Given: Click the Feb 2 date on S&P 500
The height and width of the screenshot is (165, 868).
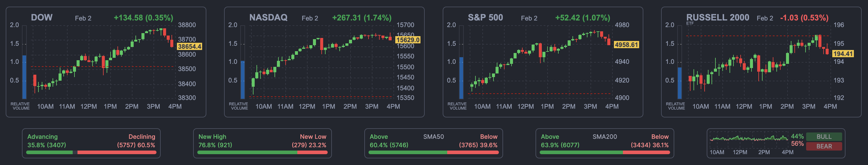Looking at the screenshot, I should click(529, 18).
